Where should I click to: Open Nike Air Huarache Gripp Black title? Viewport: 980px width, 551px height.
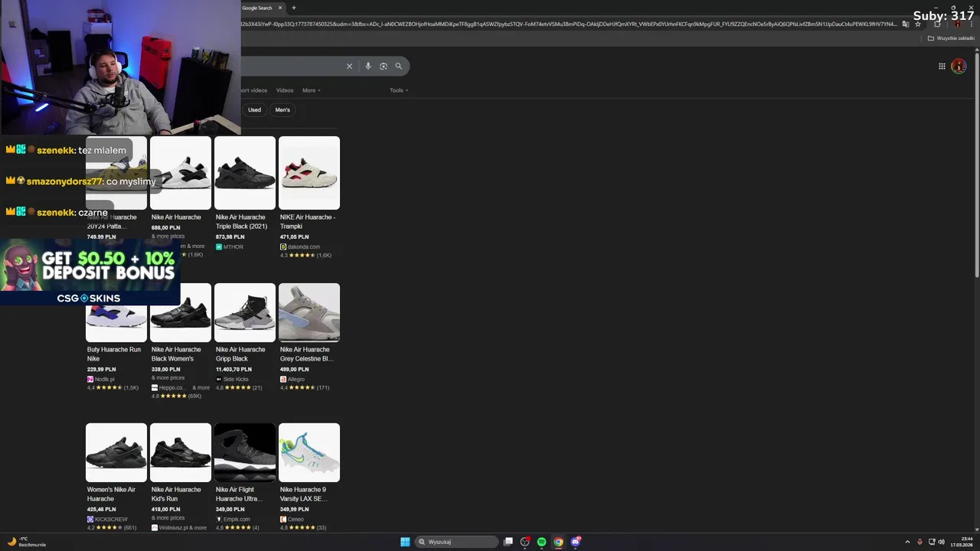click(x=240, y=354)
